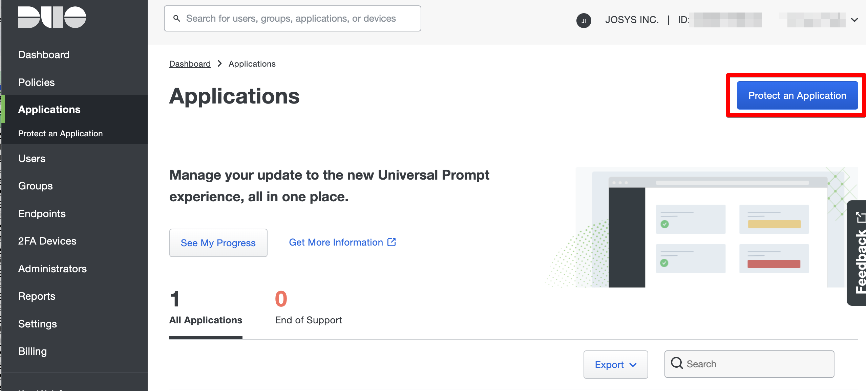Image resolution: width=868 pixels, height=391 pixels.
Task: Expand the account dropdown chevron
Action: 854,20
